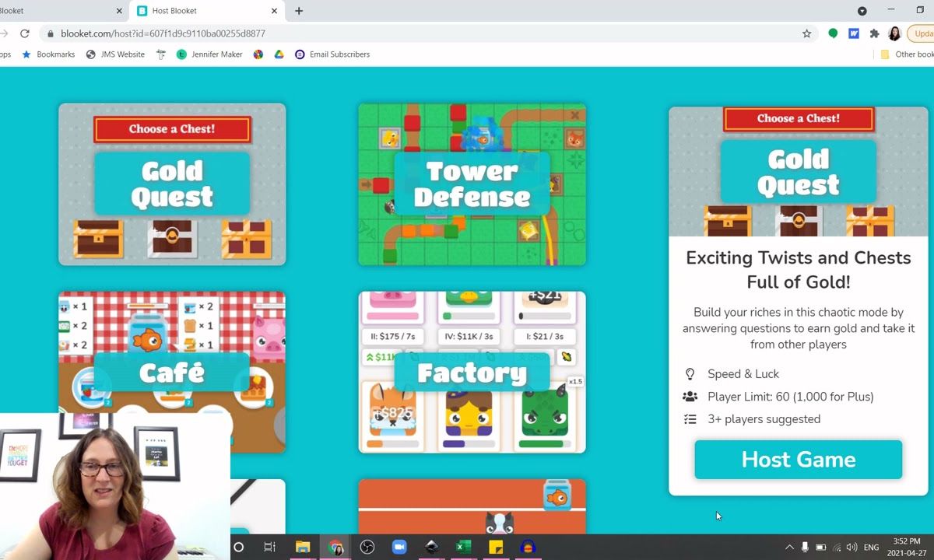This screenshot has height=560, width=934.
Task: Open Task View on the taskbar
Action: point(269,547)
